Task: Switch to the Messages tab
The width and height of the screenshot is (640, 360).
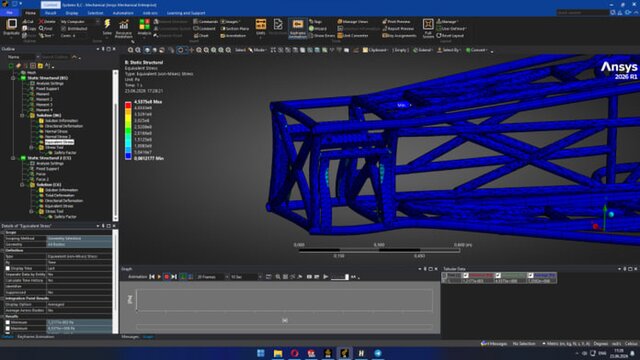Action: [x=130, y=337]
